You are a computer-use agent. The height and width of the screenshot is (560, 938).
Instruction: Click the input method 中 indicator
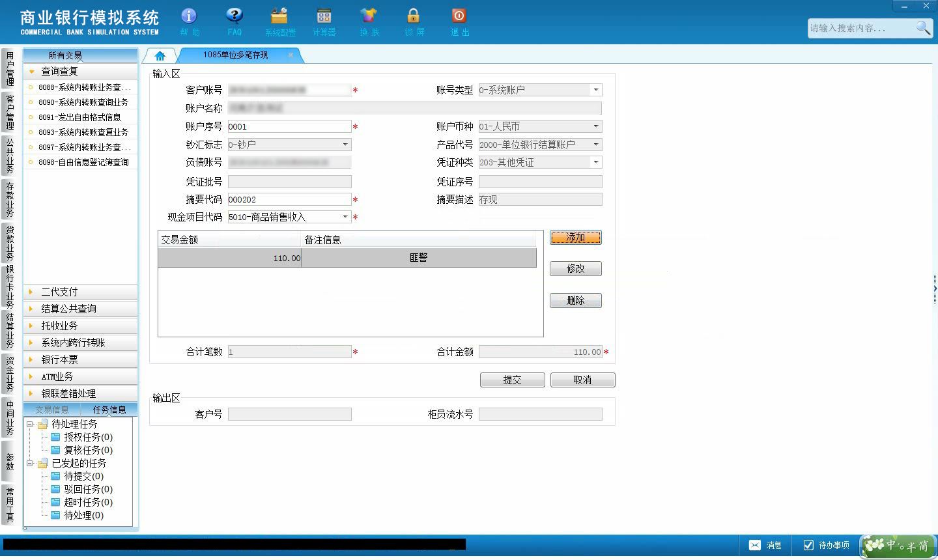tap(891, 544)
